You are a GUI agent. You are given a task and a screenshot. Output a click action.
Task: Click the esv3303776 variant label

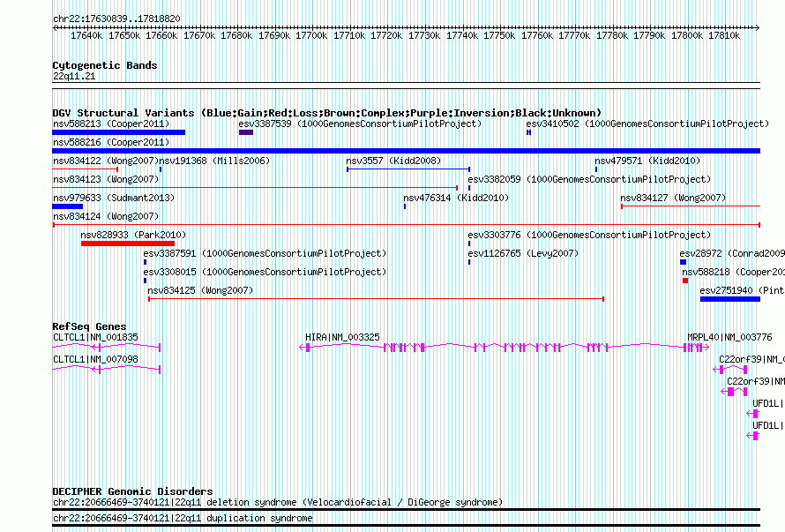click(589, 235)
